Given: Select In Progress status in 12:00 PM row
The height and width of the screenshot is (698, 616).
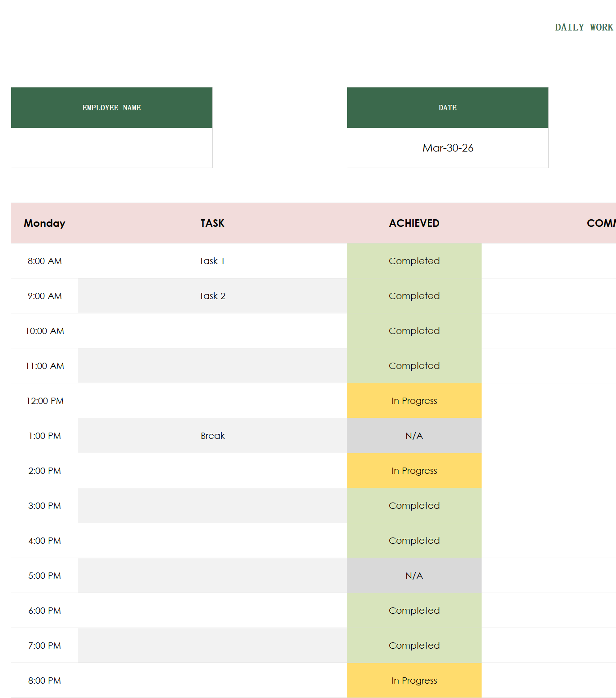Looking at the screenshot, I should pos(414,401).
